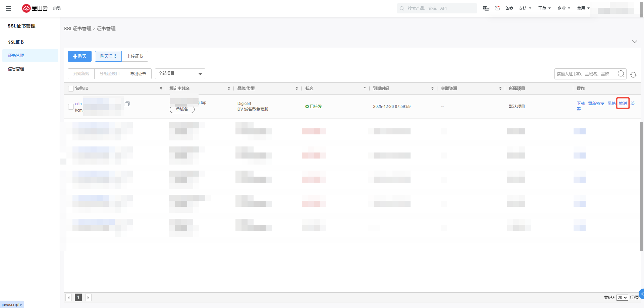This screenshot has width=644, height=308.
Task: Open 信息管理 in the sidebar
Action: pos(16,69)
